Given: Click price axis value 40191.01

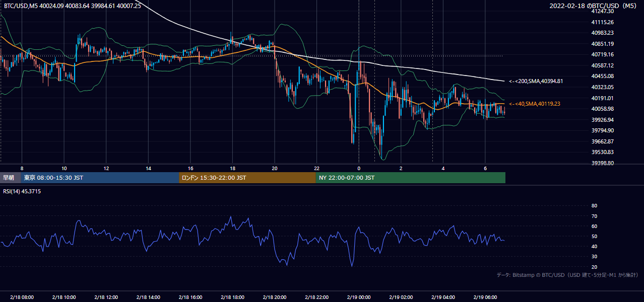Looking at the screenshot, I should pyautogui.click(x=602, y=98).
